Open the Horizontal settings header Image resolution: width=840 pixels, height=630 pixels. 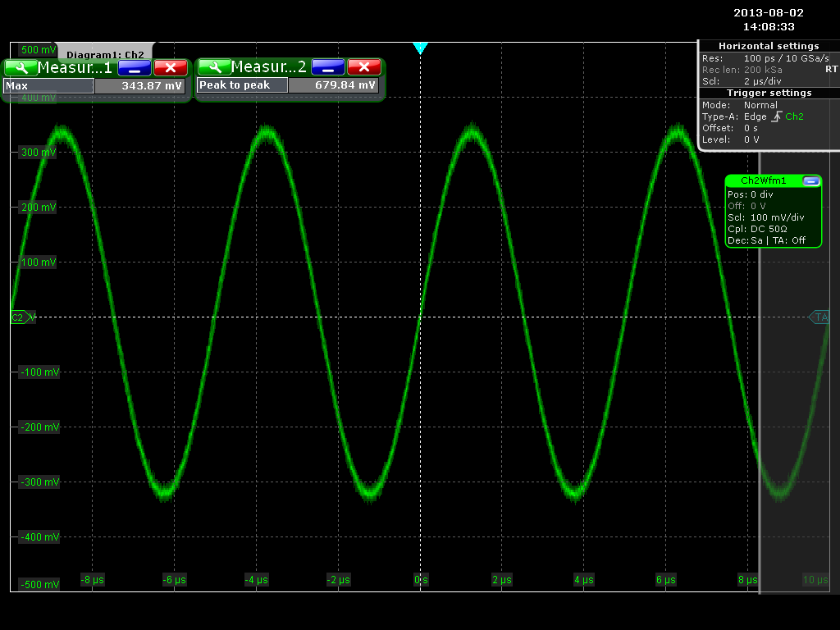click(768, 46)
